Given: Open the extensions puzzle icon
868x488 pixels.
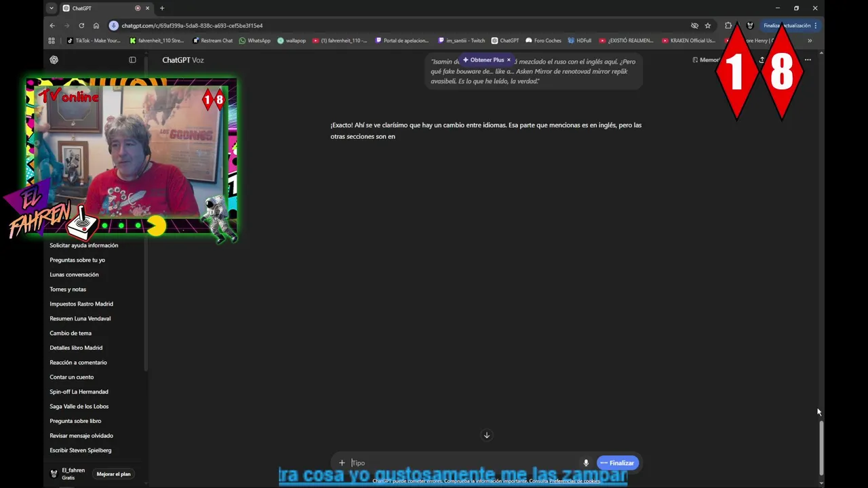Looking at the screenshot, I should coord(728,26).
